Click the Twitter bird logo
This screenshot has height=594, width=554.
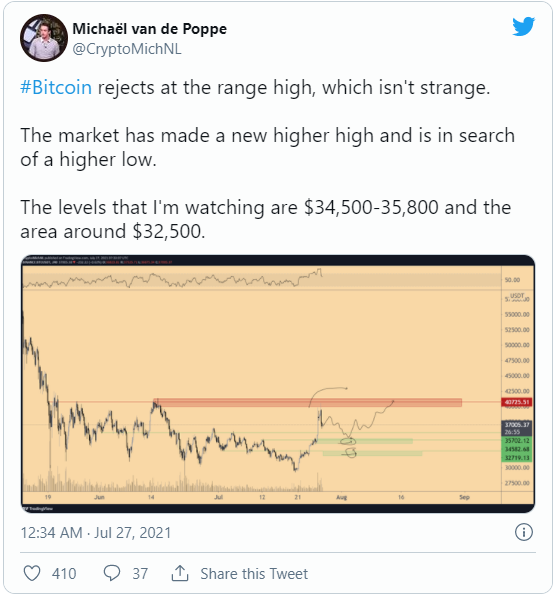click(x=523, y=27)
